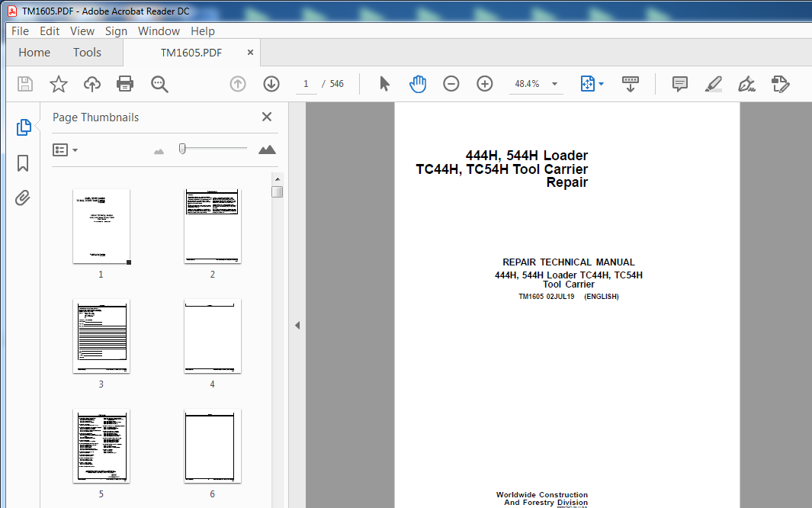Go to next page arrow
The width and height of the screenshot is (812, 508).
click(271, 84)
